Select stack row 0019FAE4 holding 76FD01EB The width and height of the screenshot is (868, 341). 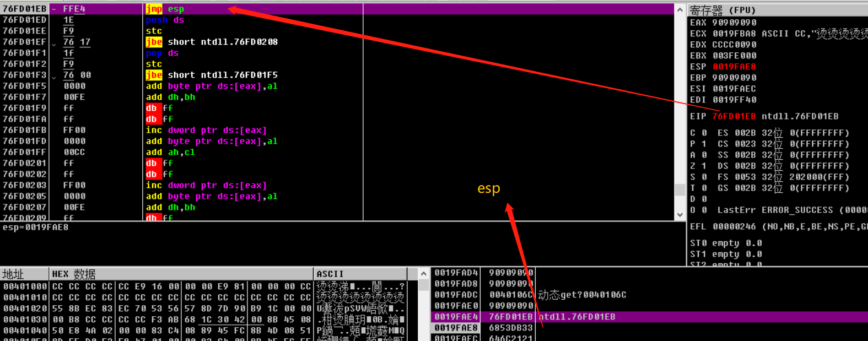(x=649, y=317)
